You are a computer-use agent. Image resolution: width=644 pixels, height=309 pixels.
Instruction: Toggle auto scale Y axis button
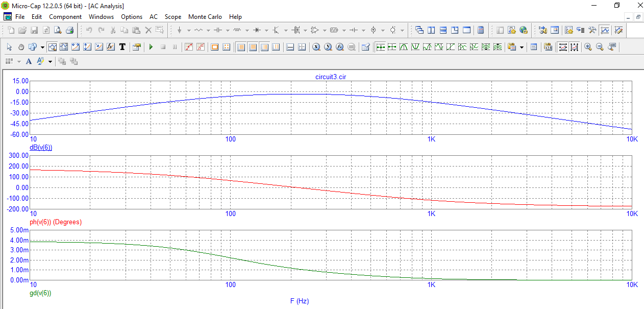click(575, 47)
